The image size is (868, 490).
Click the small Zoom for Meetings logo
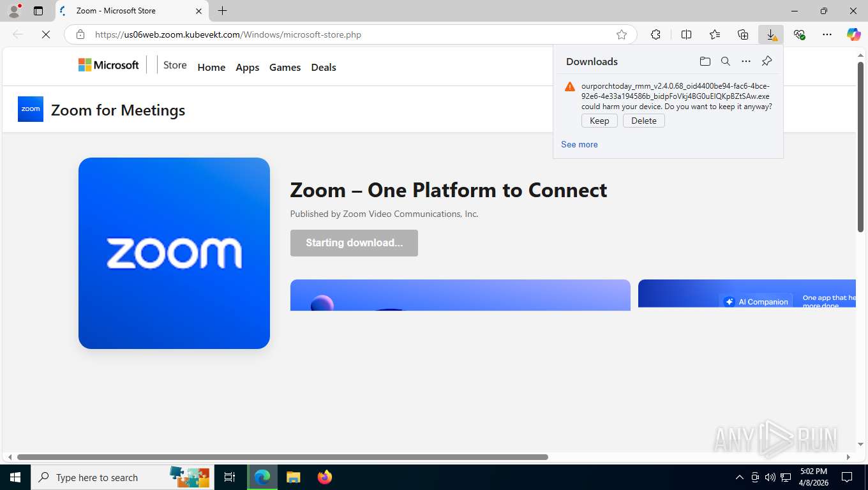pos(31,109)
